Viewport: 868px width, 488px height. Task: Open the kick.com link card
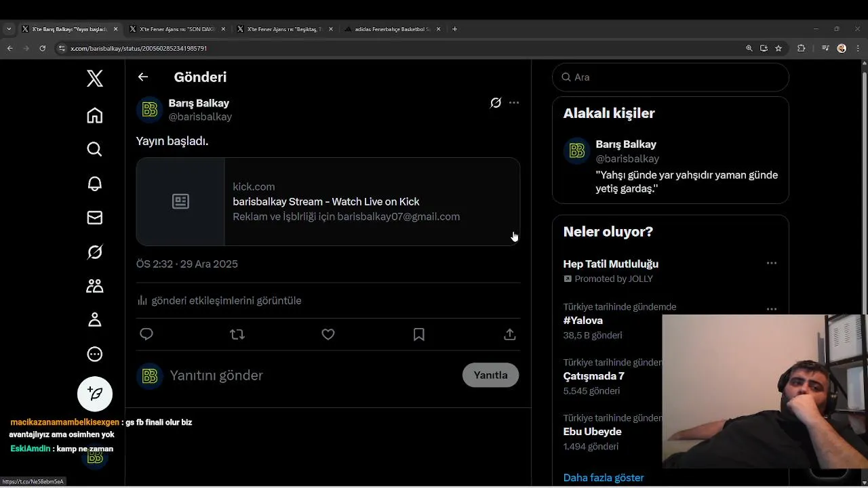328,201
